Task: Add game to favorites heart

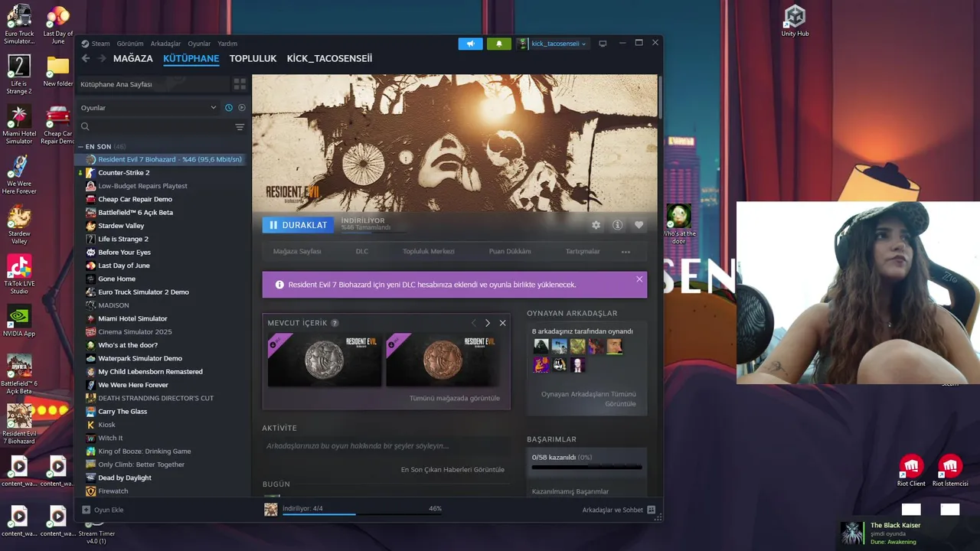Action: [639, 225]
